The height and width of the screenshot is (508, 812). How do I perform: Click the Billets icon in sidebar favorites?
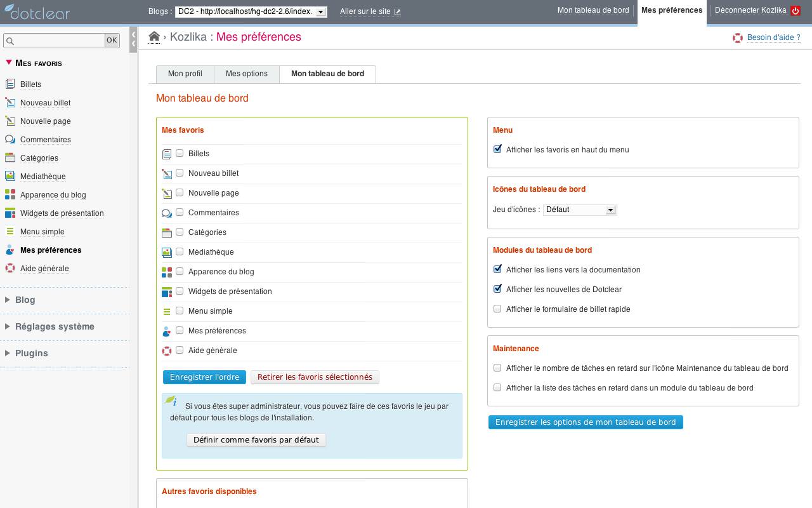pos(10,84)
